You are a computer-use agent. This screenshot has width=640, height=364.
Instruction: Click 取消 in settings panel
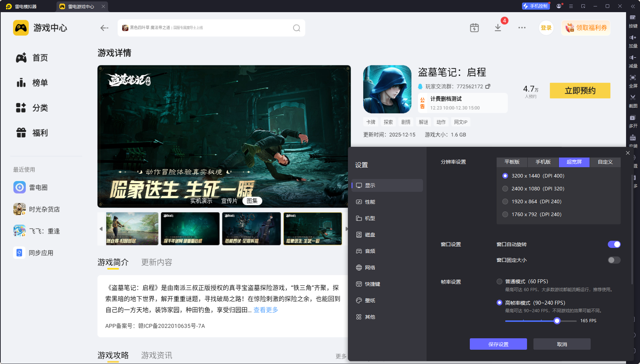(x=562, y=344)
